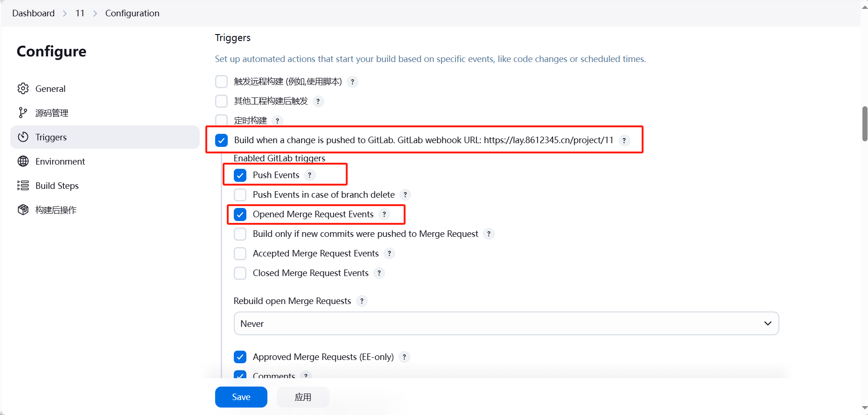Click the Save button
Image resolution: width=868 pixels, height=415 pixels.
point(241,397)
